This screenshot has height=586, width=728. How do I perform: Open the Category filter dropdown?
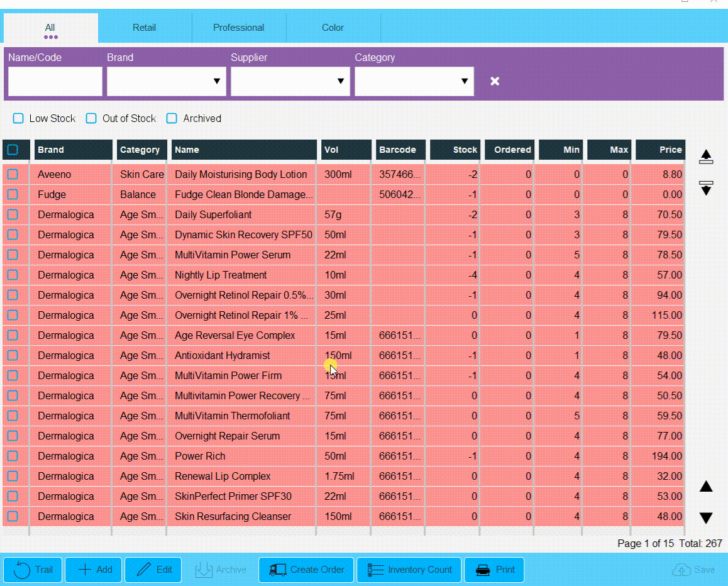414,81
